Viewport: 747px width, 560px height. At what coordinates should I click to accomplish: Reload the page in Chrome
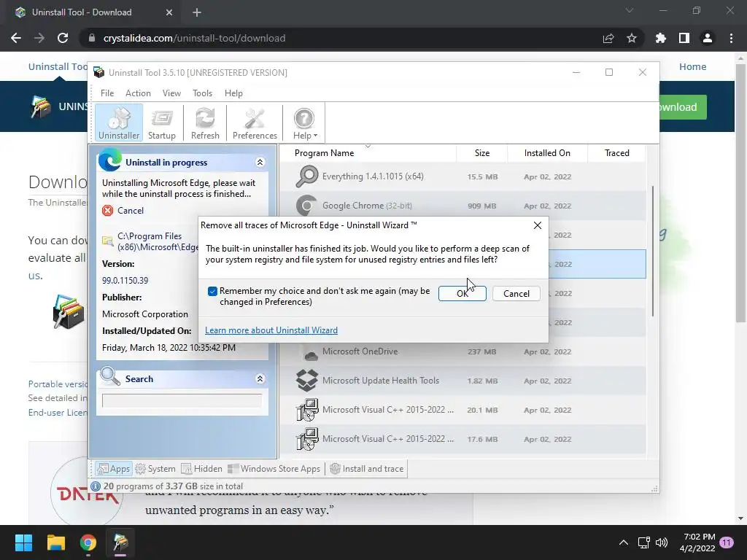[x=63, y=38]
